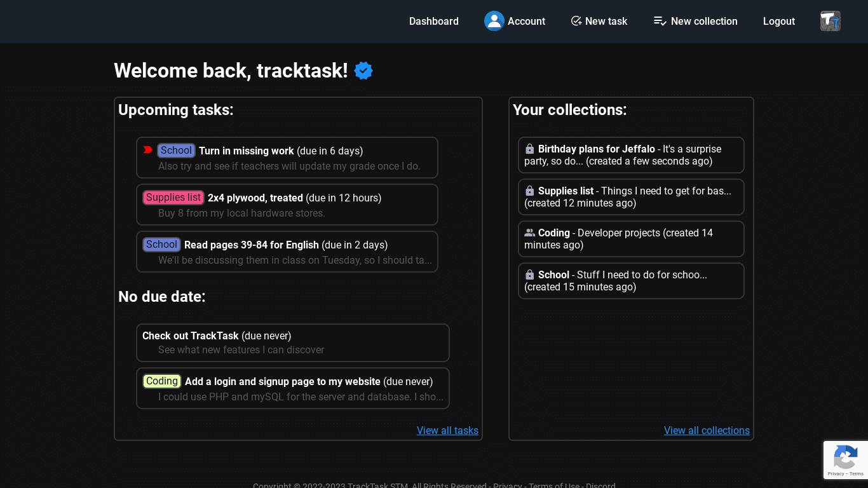Open the Account menu item
Image resolution: width=868 pixels, height=488 pixels.
pos(515,21)
